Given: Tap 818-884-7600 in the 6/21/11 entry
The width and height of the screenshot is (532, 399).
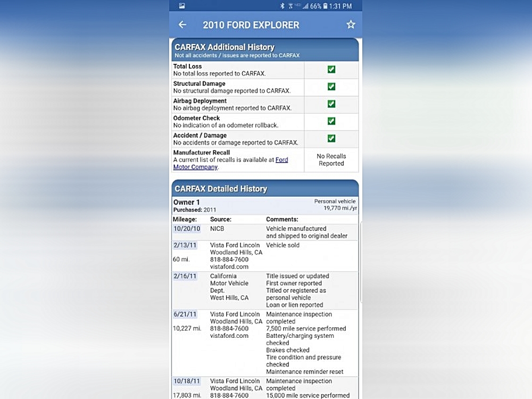Looking at the screenshot, I should point(229,328).
